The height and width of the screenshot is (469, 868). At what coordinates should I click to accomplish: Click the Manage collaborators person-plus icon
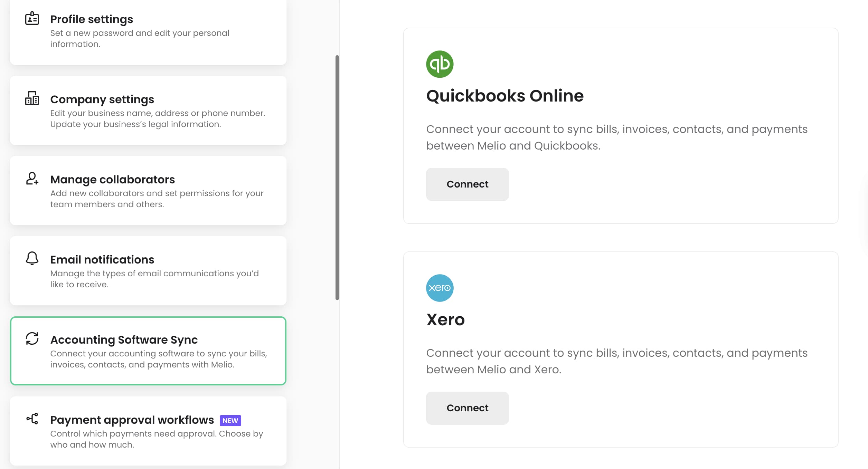pyautogui.click(x=32, y=178)
